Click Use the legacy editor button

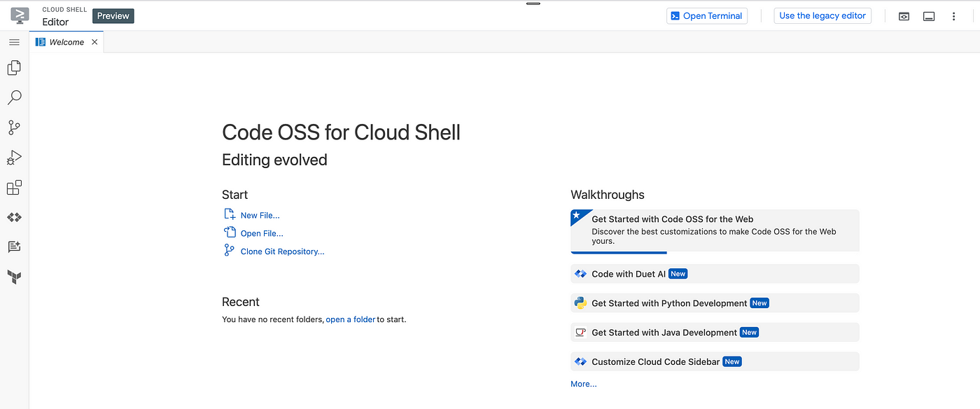point(822,15)
